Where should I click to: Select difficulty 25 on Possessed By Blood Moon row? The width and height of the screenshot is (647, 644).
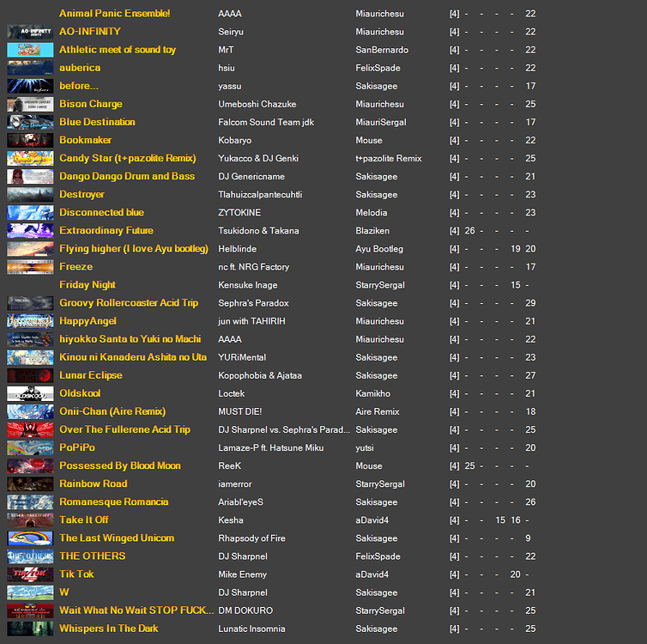(469, 466)
